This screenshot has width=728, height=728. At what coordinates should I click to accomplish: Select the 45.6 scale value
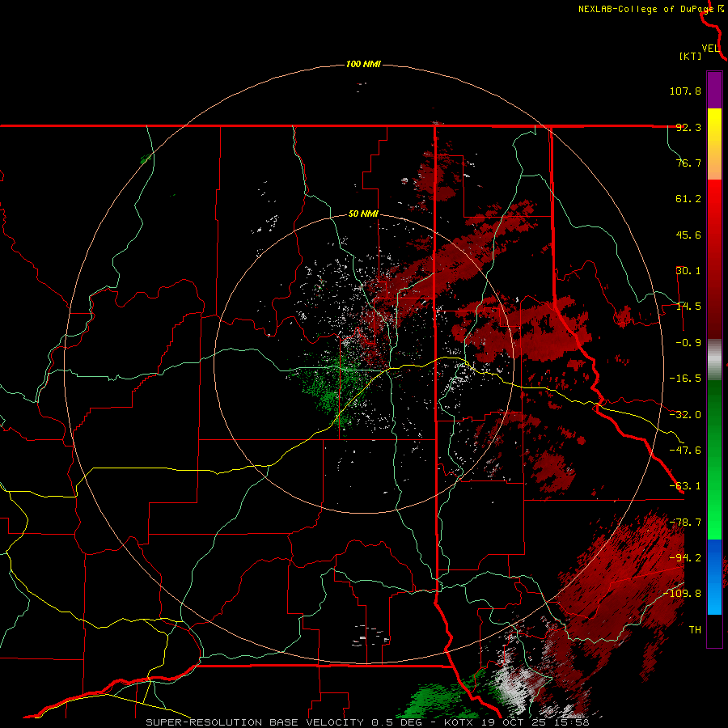[x=688, y=235]
